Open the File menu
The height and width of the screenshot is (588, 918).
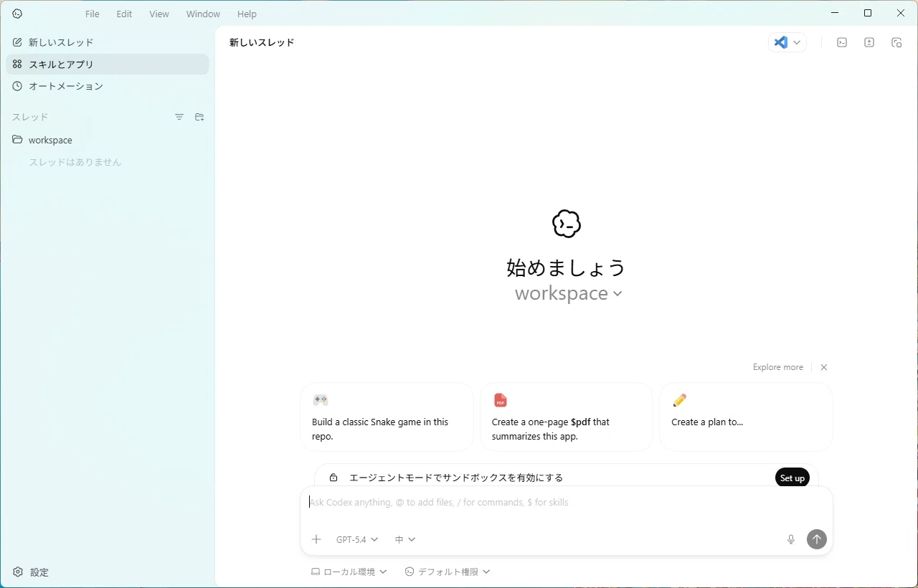(93, 14)
